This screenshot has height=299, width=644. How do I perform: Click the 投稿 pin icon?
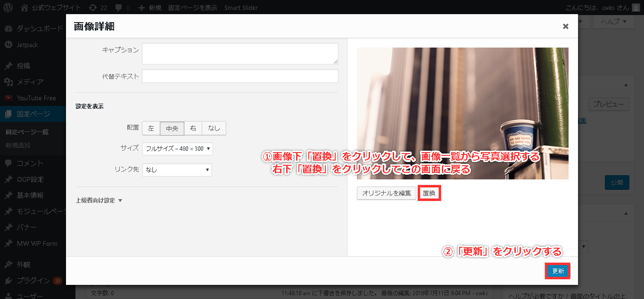(8, 65)
